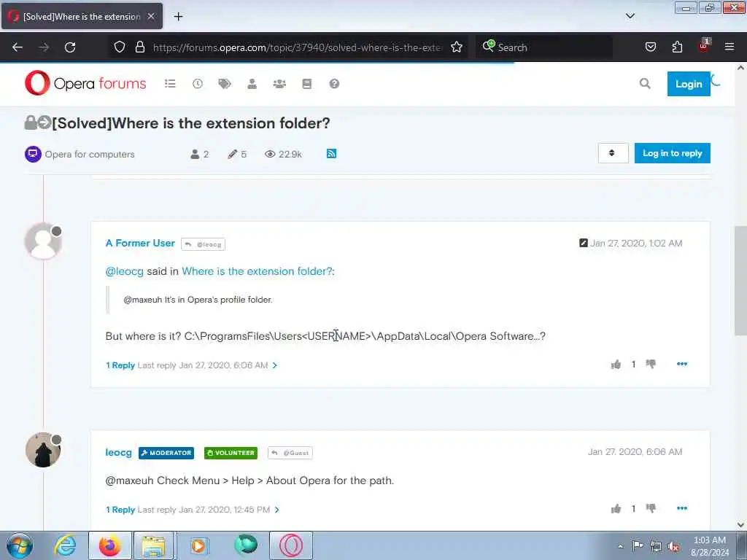
Task: Click the A Former User avatar
Action: 43,241
